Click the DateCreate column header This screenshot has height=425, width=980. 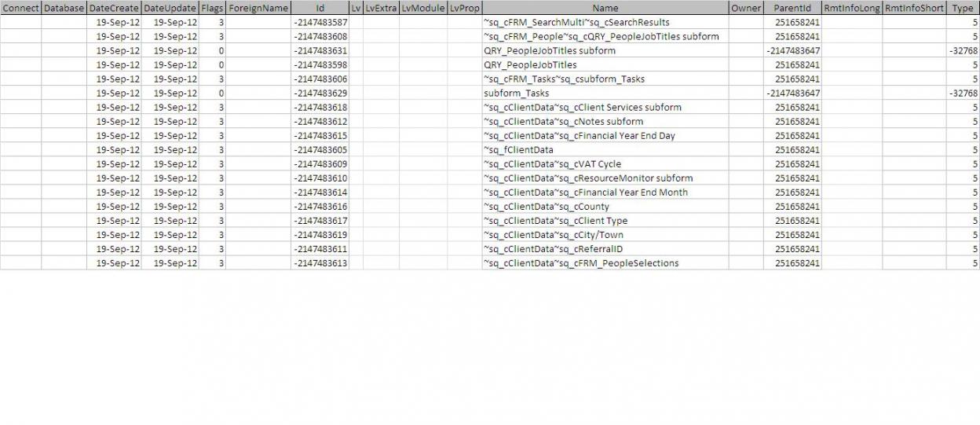point(114,8)
